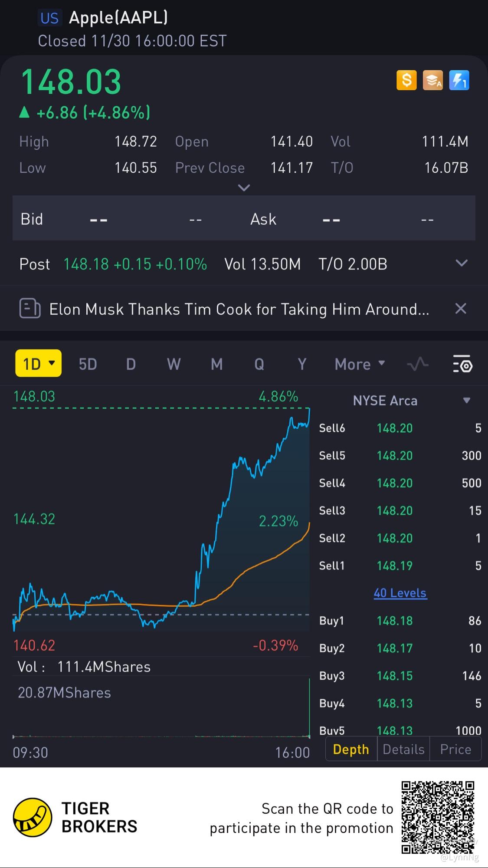This screenshot has height=868, width=488.
Task: Select the Details tab
Action: 403,749
